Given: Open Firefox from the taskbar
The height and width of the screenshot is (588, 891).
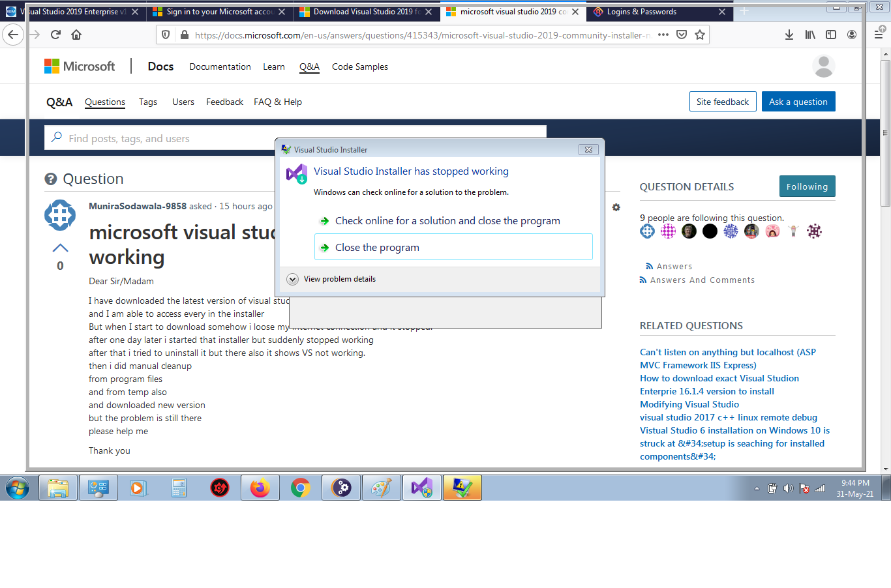Looking at the screenshot, I should pos(260,488).
